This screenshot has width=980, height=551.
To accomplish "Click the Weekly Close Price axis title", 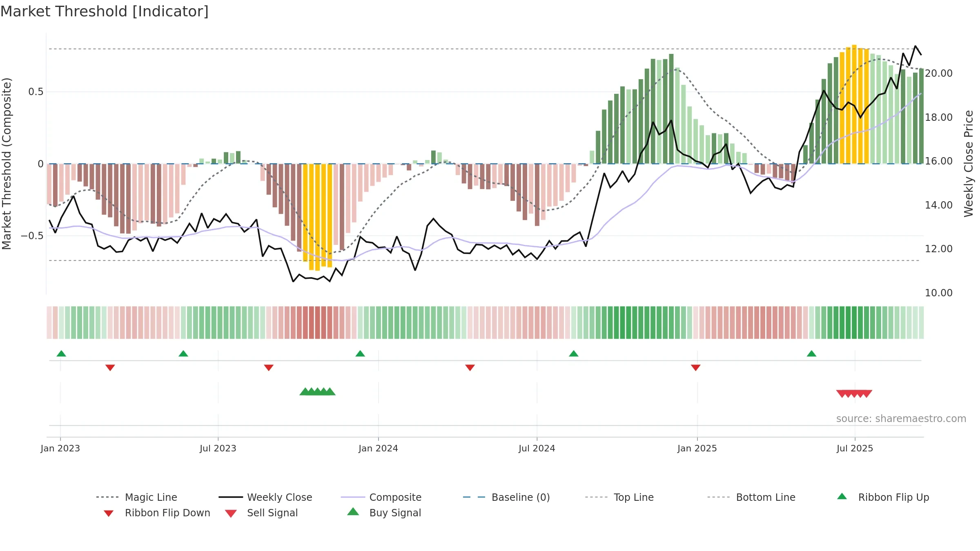I will click(x=969, y=164).
